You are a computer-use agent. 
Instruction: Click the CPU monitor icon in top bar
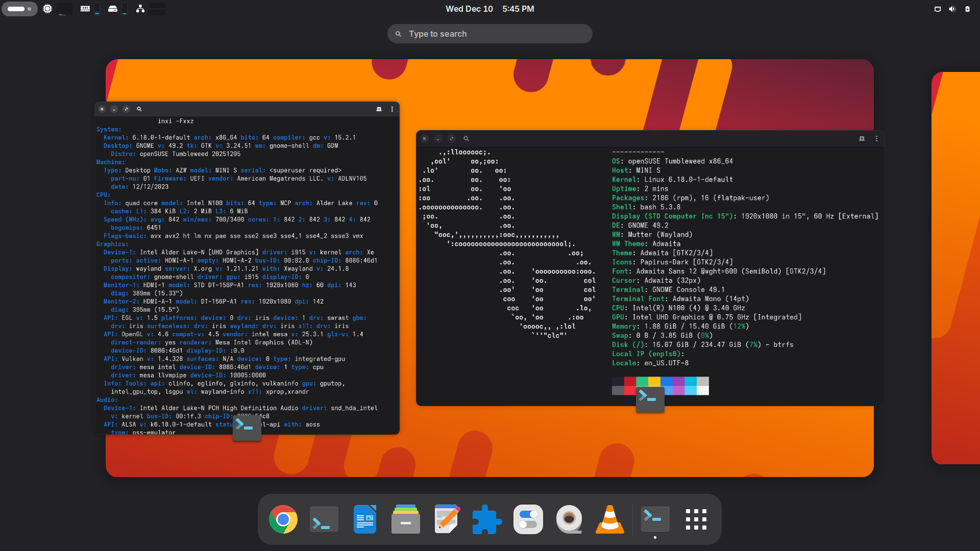pos(47,9)
